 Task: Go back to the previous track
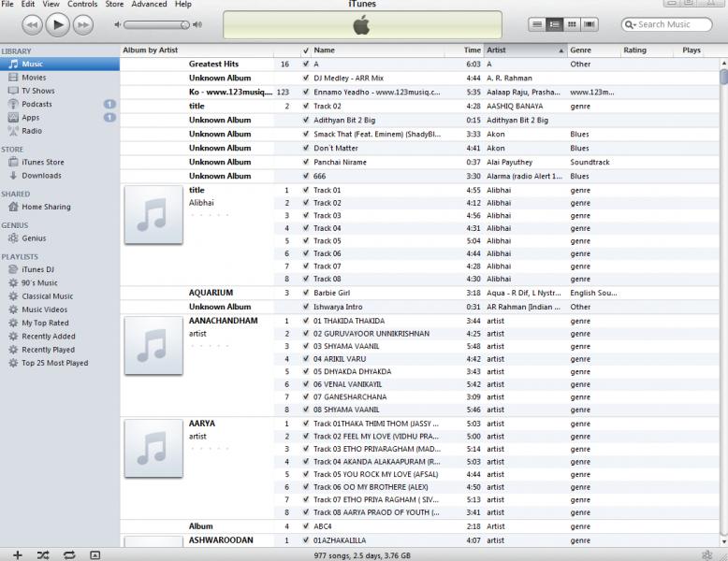point(31,24)
